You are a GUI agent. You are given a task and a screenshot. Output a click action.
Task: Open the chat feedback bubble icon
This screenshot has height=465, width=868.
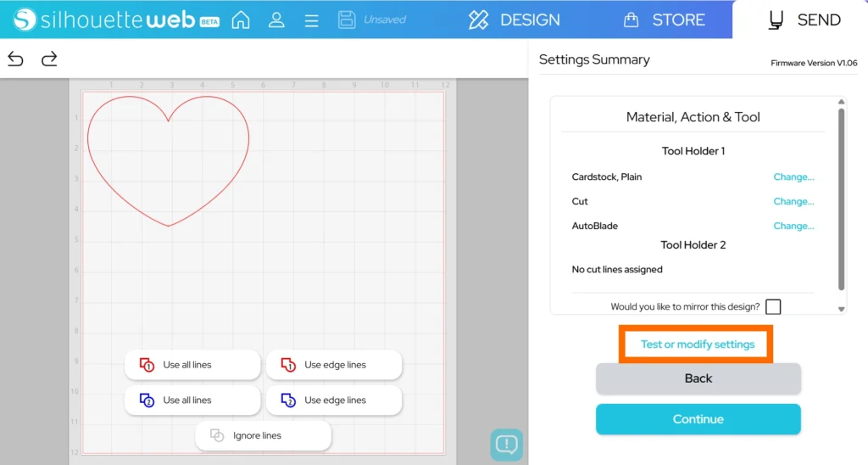pyautogui.click(x=506, y=444)
